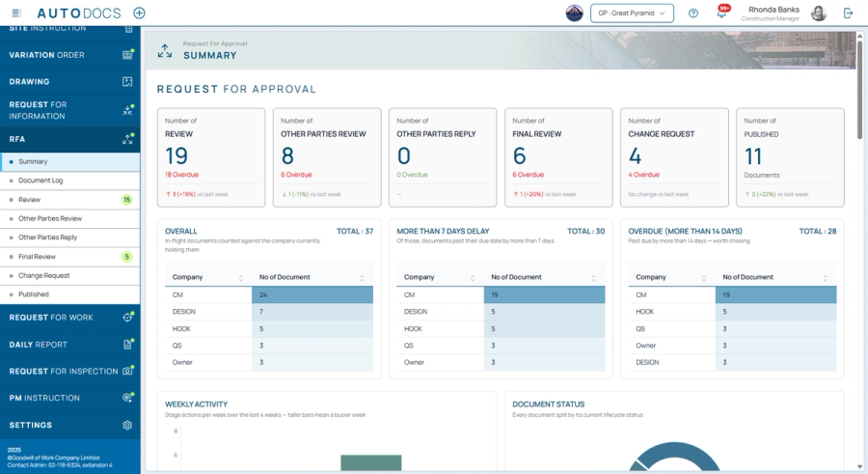Click the Request For Inspection camera icon

127,371
